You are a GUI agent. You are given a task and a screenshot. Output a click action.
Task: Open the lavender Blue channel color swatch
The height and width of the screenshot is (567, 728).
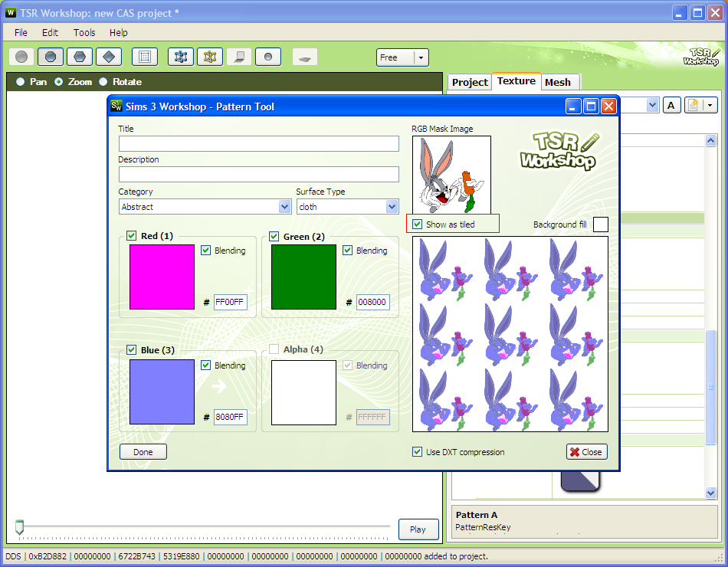pyautogui.click(x=162, y=392)
